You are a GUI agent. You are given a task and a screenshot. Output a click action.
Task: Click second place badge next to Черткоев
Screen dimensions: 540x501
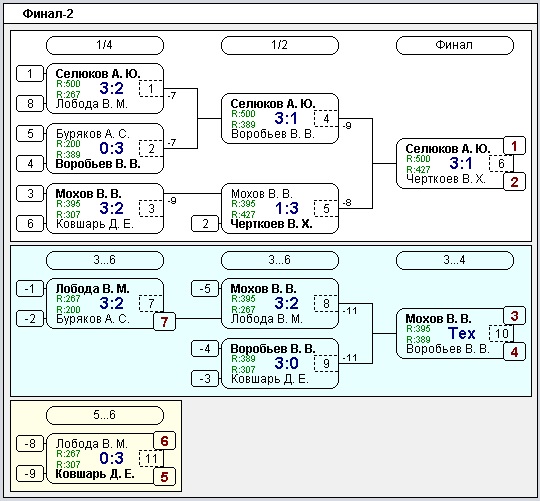(x=514, y=181)
